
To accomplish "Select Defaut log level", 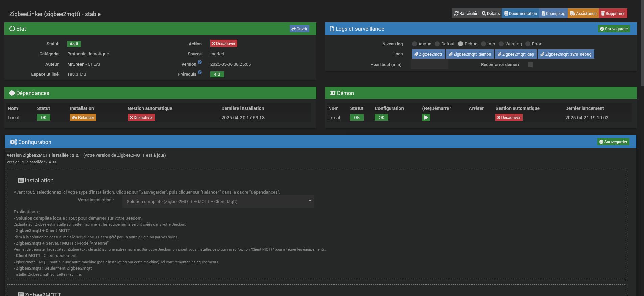I will click(x=437, y=44).
